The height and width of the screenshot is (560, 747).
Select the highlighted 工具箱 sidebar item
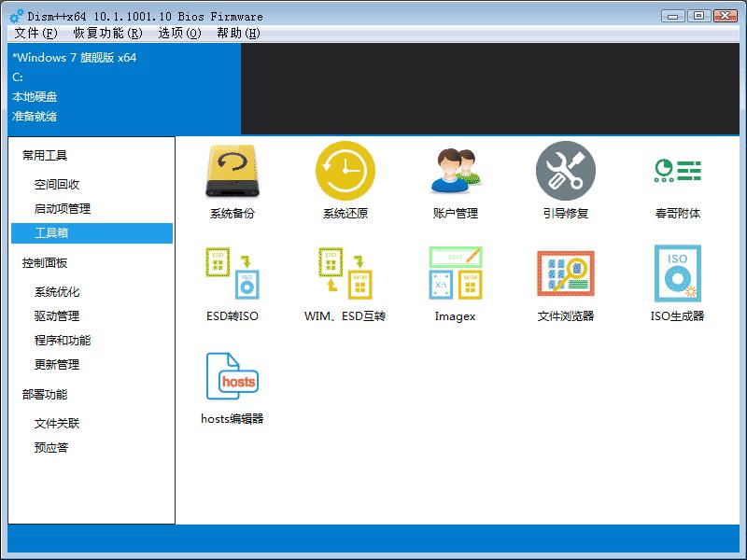click(92, 232)
